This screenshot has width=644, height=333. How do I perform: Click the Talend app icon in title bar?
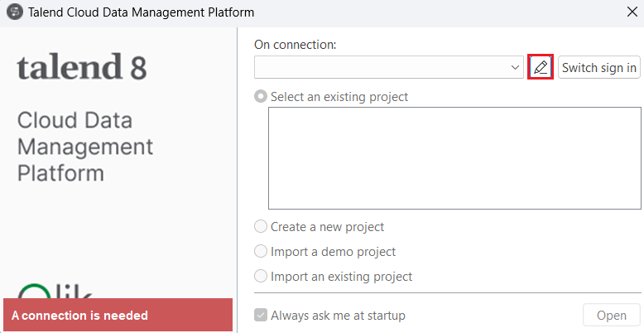click(14, 12)
